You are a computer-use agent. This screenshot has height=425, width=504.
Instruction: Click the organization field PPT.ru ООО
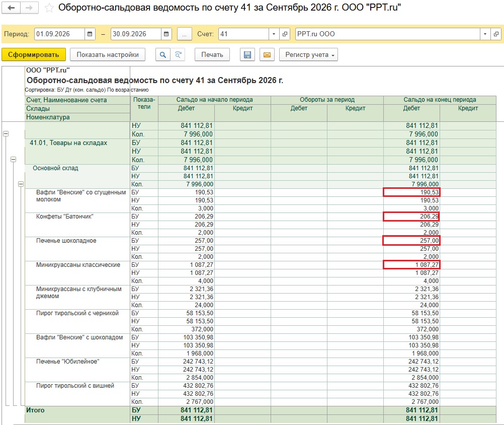pos(388,34)
